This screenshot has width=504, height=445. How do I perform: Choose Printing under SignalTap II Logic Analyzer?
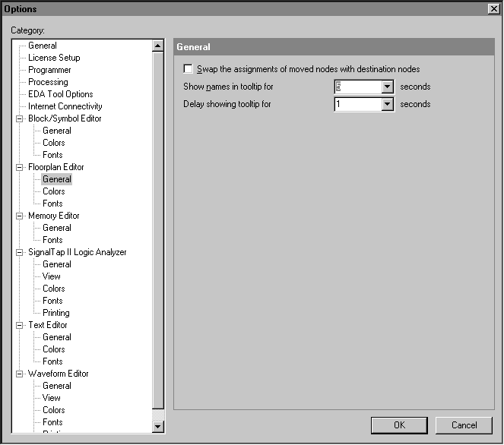pyautogui.click(x=55, y=313)
